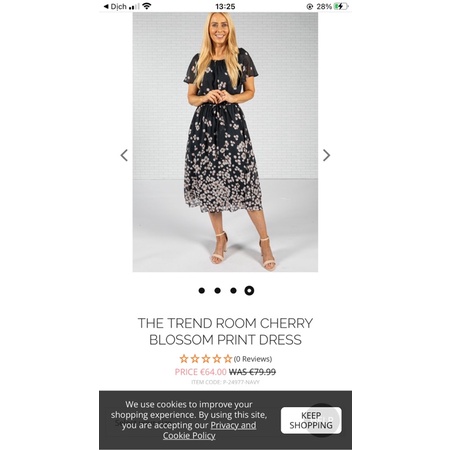
Task: Tap the battery charging indicator
Action: (341, 6)
